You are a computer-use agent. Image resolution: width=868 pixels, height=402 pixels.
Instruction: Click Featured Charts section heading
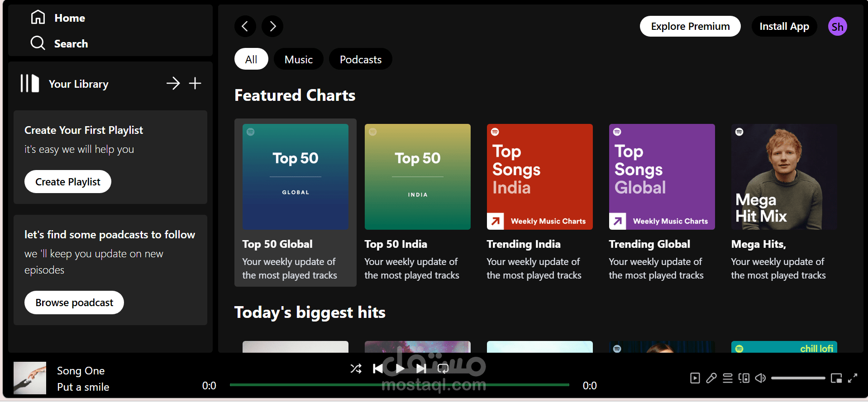[x=295, y=95]
